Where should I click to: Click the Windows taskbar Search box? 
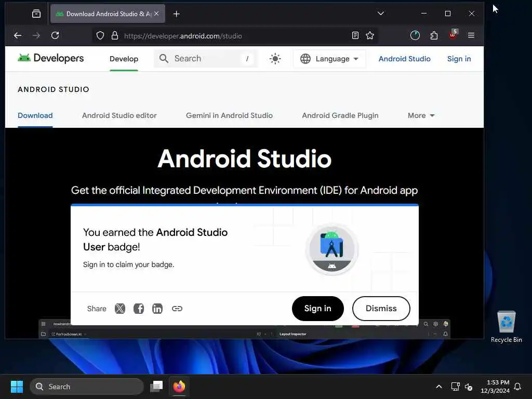87,387
